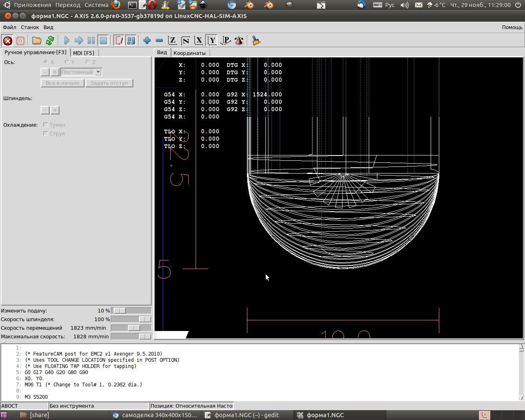The width and height of the screenshot is (525, 420).
Task: Open the Постоянный jog increment dropdown
Action: 98,72
